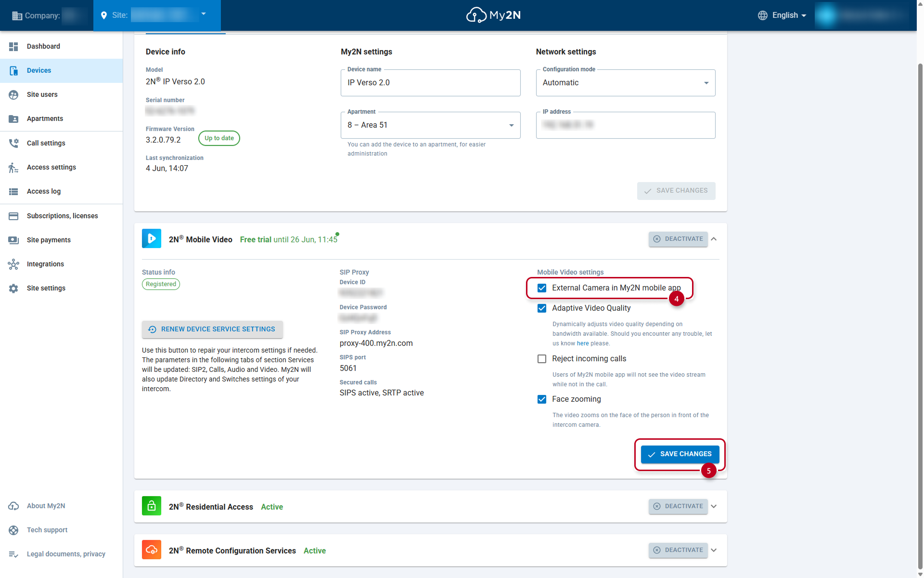
Task: Click the About My2N cloud icon
Action: click(13, 506)
